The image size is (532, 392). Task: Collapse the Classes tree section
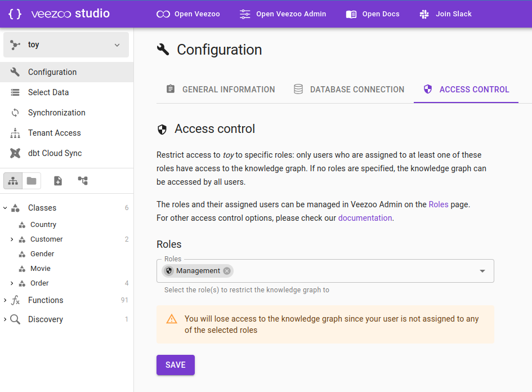5,208
